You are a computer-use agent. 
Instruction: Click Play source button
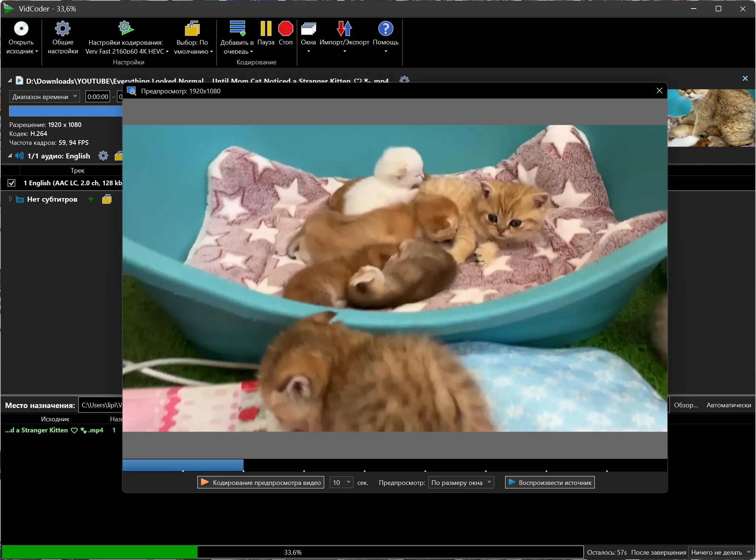[549, 482]
